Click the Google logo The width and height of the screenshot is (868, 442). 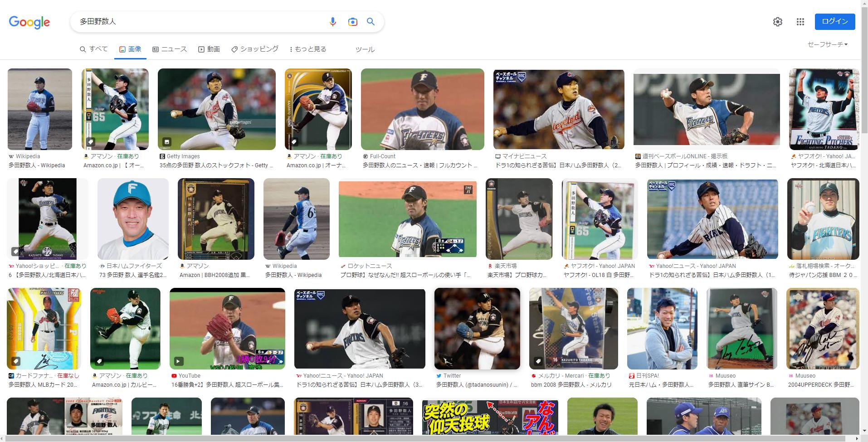click(29, 22)
